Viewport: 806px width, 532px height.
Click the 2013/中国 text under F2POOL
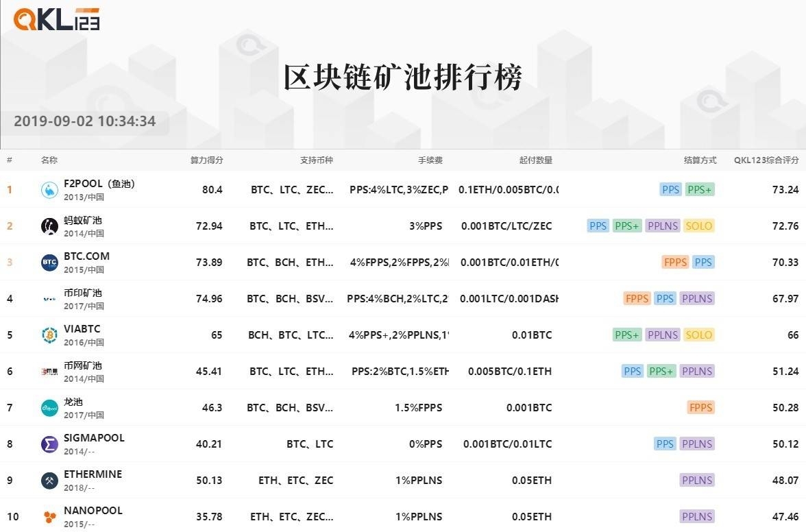[x=84, y=197]
